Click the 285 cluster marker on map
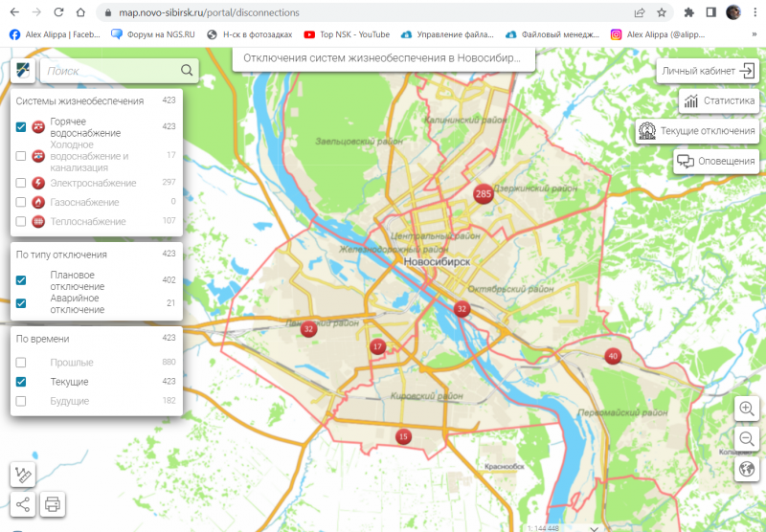This screenshot has width=766, height=532. (x=484, y=194)
